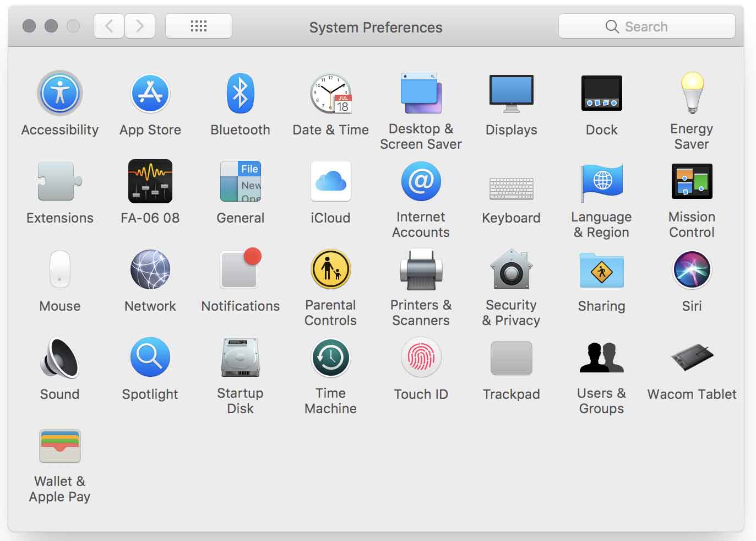Open Siri preferences

692,269
